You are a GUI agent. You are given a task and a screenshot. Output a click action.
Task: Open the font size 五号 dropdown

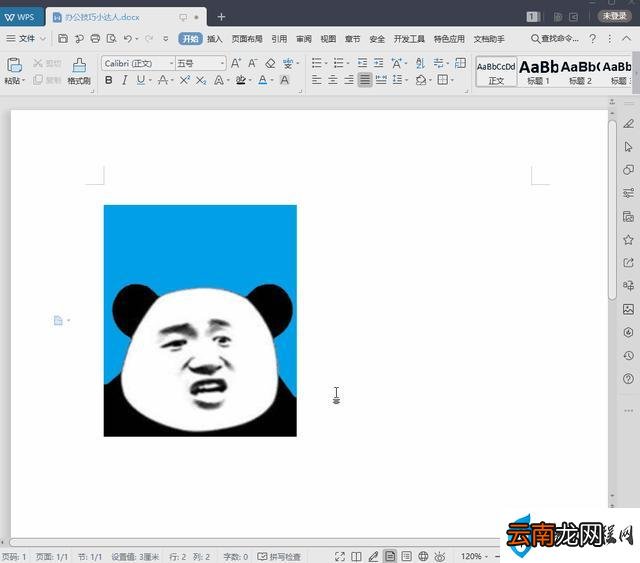click(x=222, y=63)
